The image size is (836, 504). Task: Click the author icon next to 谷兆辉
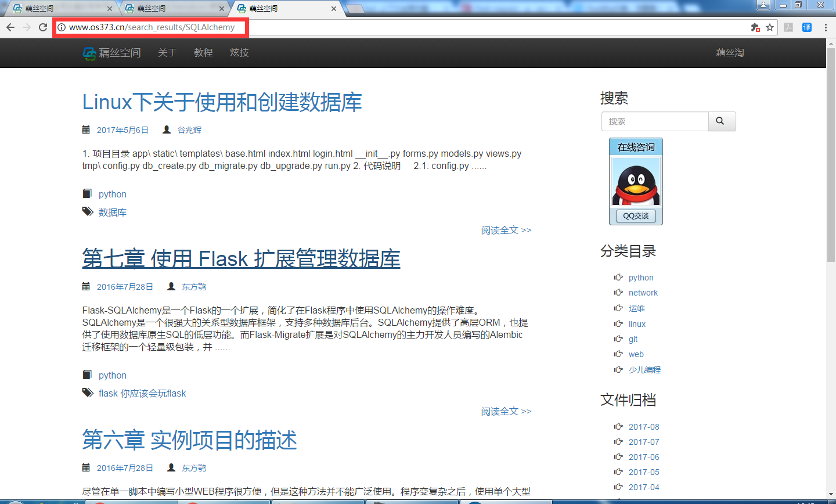168,129
